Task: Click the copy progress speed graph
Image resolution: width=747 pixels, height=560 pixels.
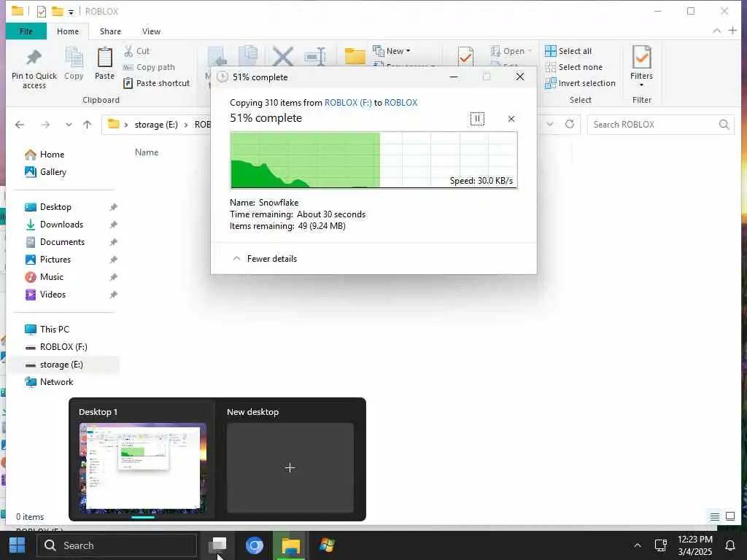Action: (373, 160)
